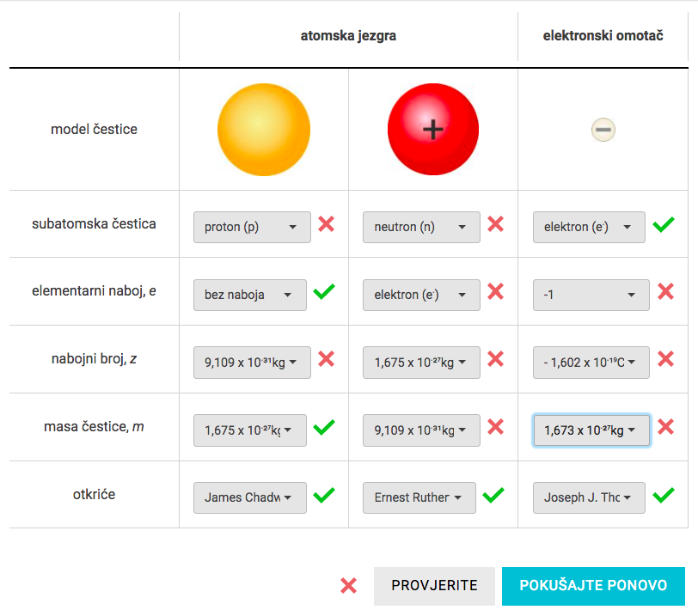Open the -1,602 x 10⁻¹⁹C dropdown
The width and height of the screenshot is (698, 616).
click(x=591, y=363)
